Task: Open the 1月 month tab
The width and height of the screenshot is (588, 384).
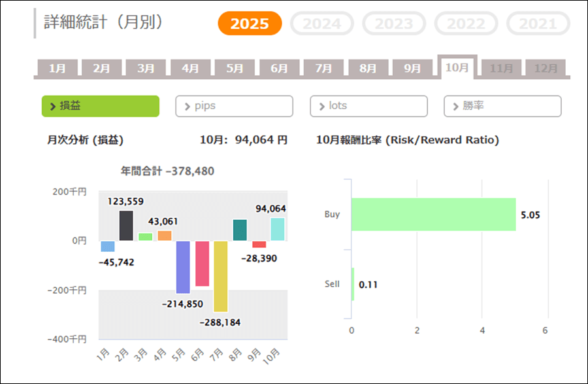Action: [57, 68]
